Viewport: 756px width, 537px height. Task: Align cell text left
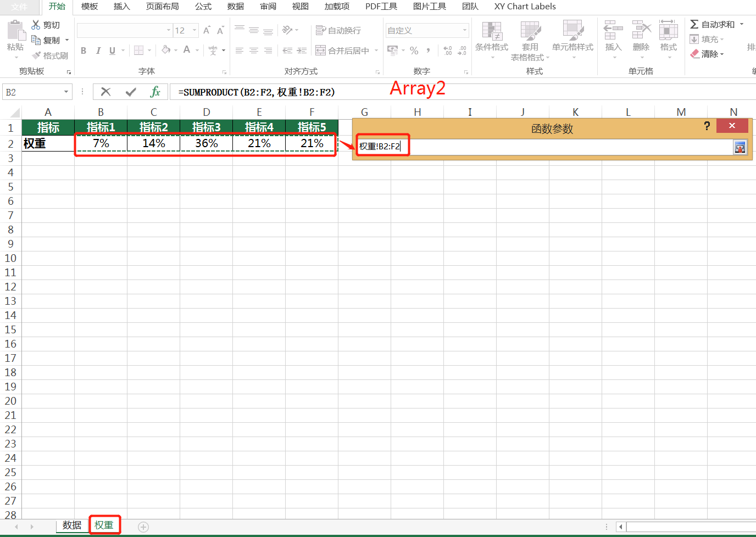click(x=240, y=51)
